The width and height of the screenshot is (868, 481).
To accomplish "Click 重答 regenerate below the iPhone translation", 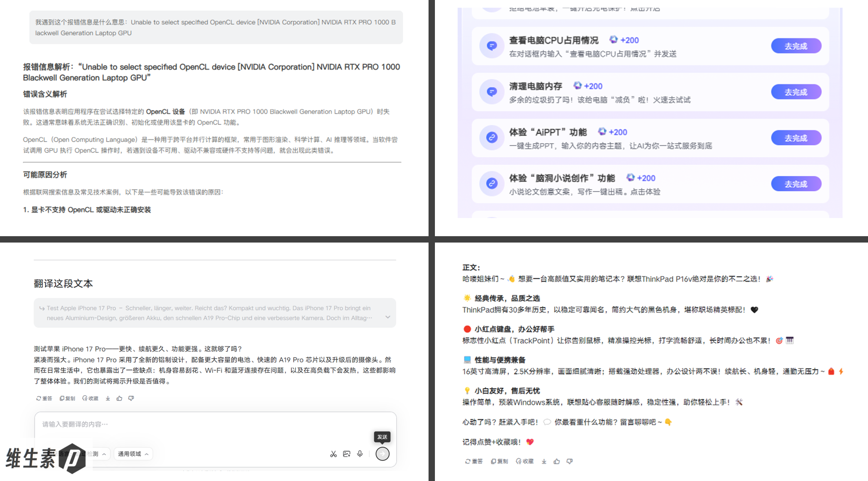I will click(x=44, y=398).
